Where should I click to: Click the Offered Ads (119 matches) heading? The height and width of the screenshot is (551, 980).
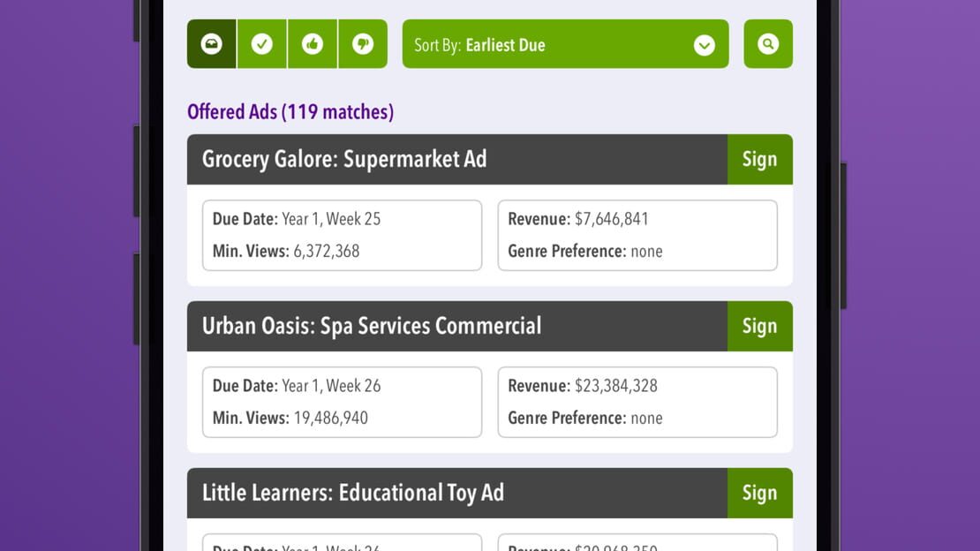(x=290, y=112)
